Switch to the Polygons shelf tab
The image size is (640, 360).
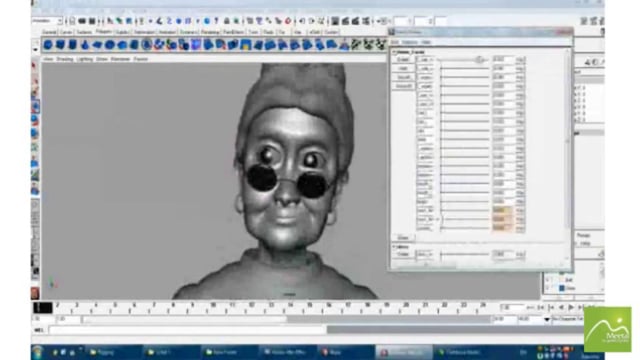[x=104, y=32]
